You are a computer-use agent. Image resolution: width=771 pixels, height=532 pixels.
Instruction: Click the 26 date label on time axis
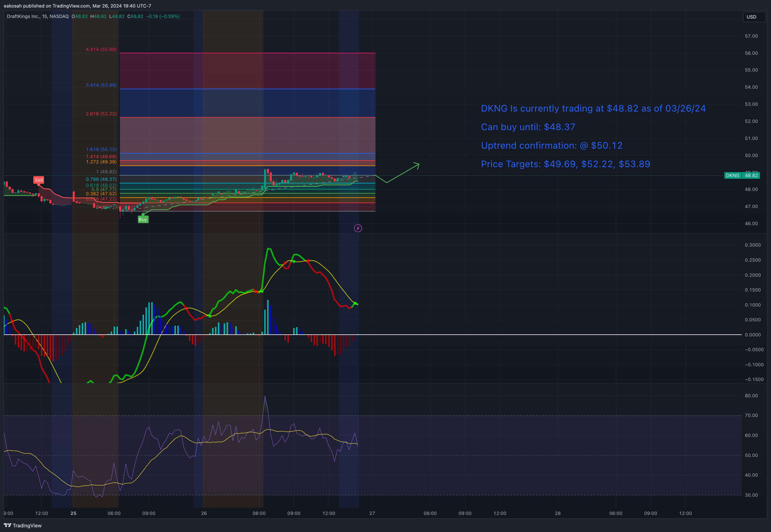204,513
